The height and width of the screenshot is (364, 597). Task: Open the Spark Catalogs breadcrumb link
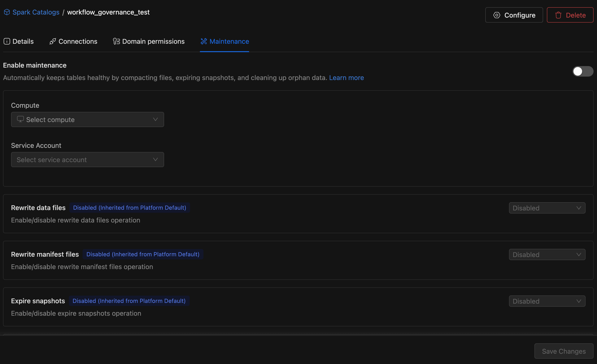36,12
